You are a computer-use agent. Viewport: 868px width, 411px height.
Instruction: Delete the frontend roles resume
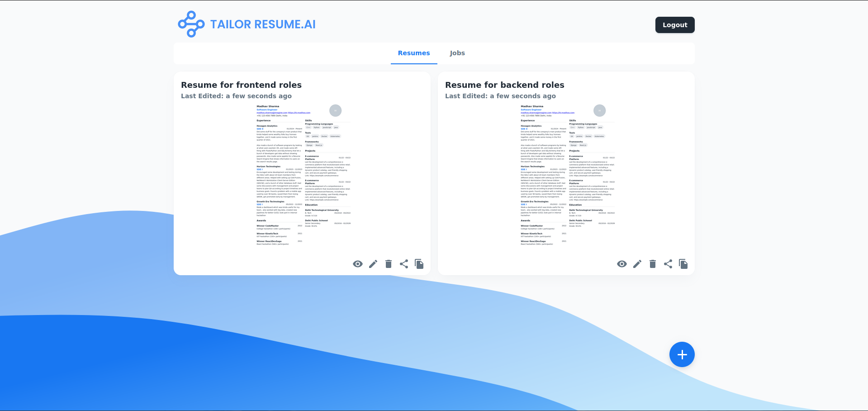[389, 264]
